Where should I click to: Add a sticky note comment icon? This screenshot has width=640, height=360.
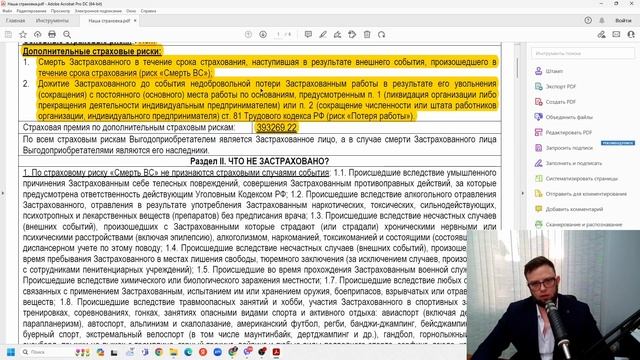click(308, 35)
